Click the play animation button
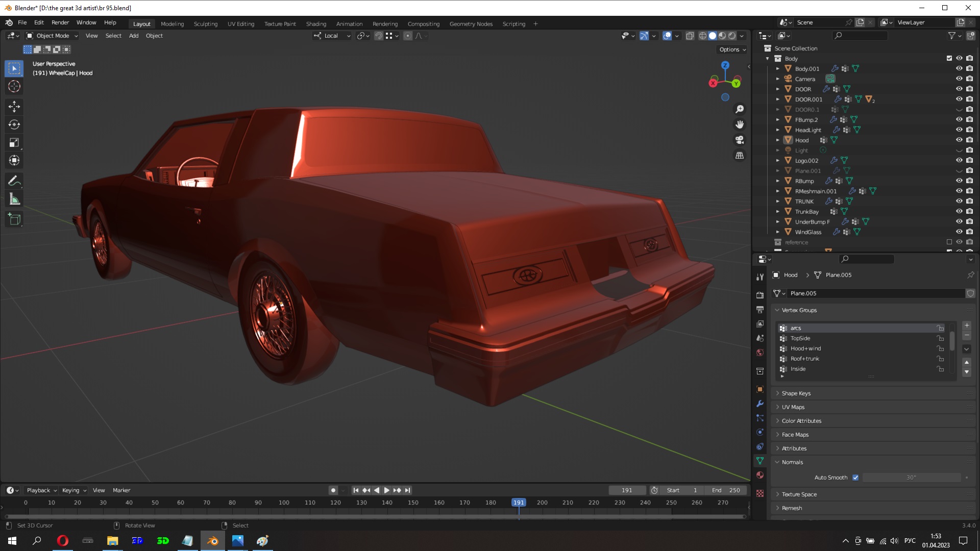The height and width of the screenshot is (551, 980). tap(386, 490)
